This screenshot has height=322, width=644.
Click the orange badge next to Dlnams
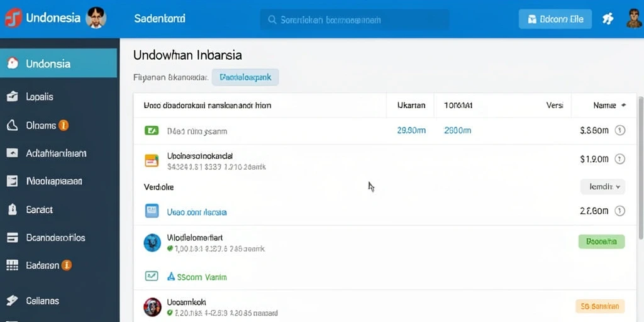pos(64,125)
